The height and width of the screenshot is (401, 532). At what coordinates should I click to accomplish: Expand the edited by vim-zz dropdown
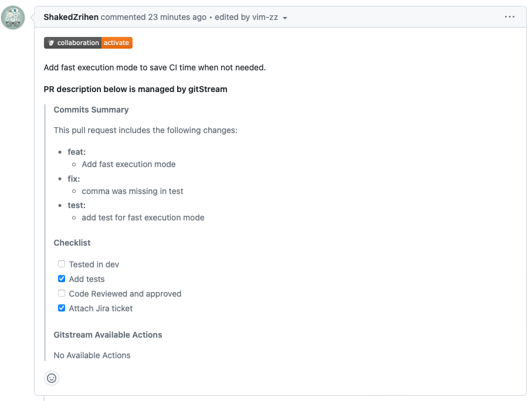286,17
